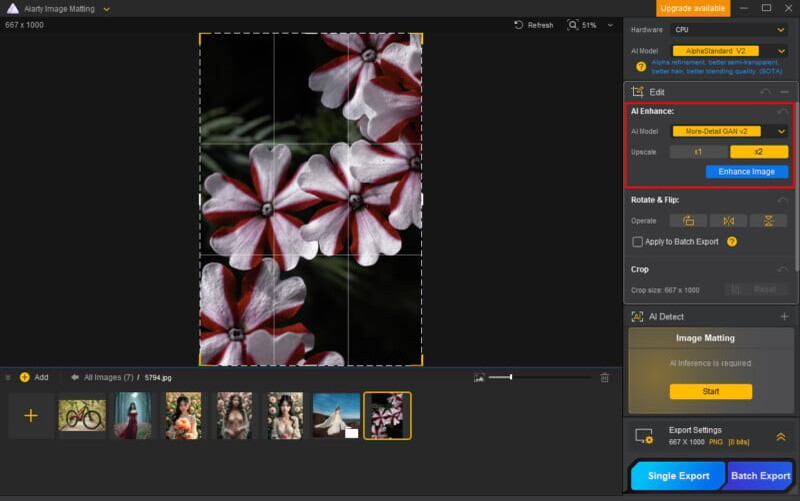This screenshot has height=501, width=800.
Task: Click the AI Detect panel icon
Action: pyautogui.click(x=637, y=317)
